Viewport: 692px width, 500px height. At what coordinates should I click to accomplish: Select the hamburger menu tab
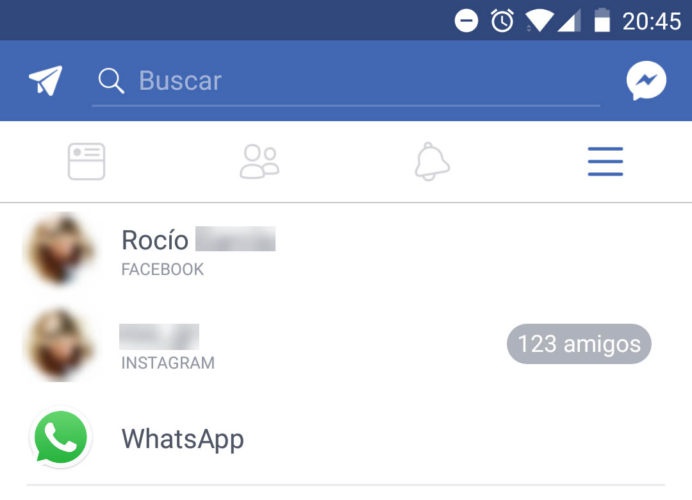605,162
